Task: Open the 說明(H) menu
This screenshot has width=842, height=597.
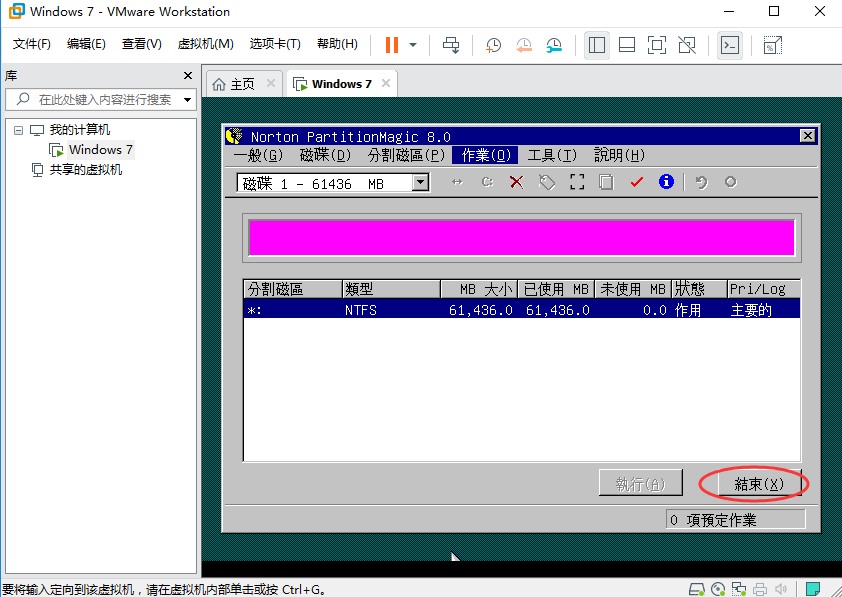Action: click(619, 155)
